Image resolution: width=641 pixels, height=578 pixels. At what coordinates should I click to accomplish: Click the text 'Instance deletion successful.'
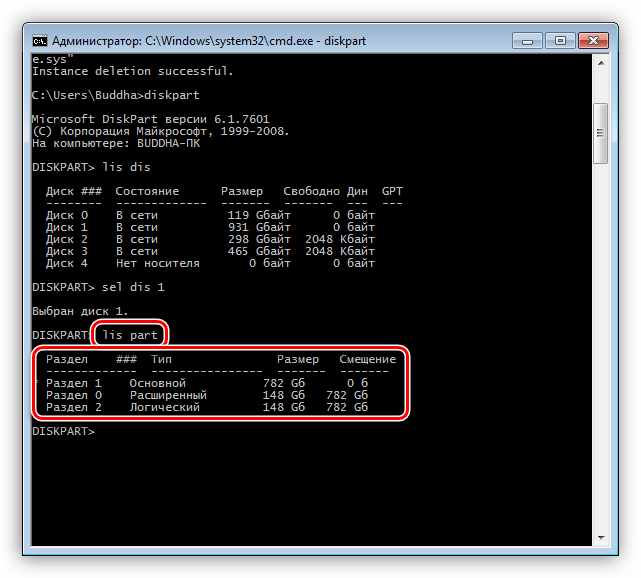(x=132, y=71)
